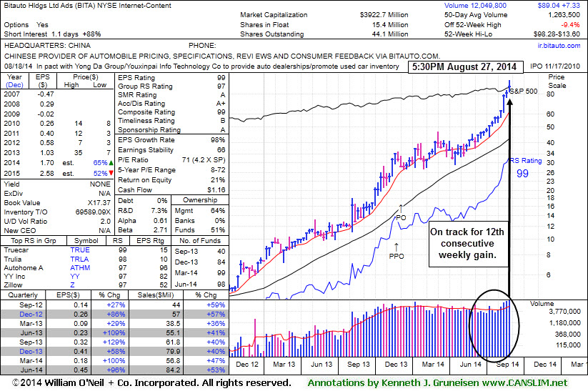Click the Return on Equity row
This screenshot has height=391, width=588.
click(171, 179)
